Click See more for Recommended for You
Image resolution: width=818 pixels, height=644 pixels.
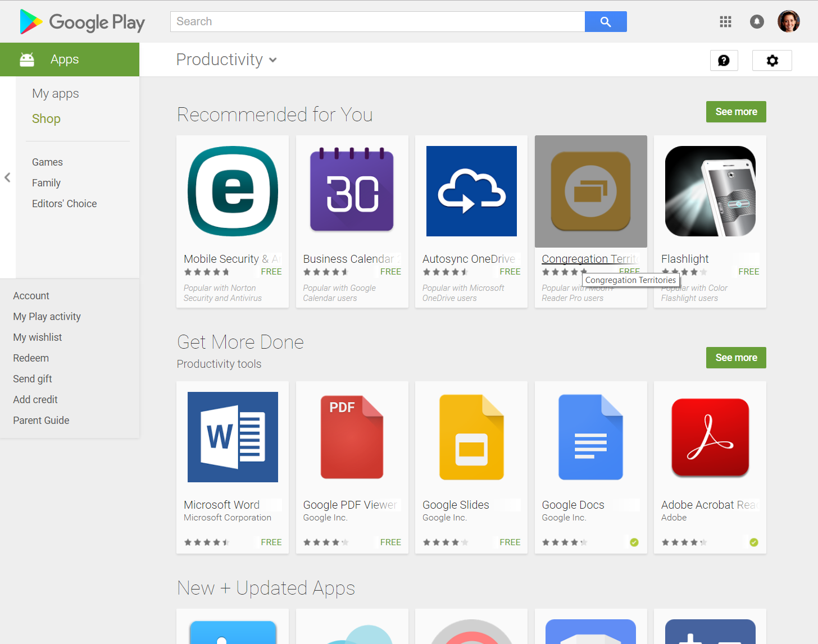click(736, 112)
